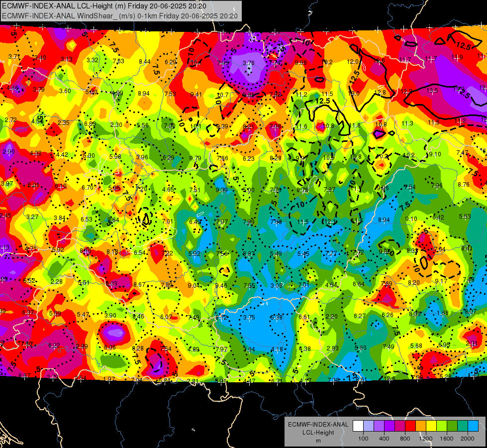Click the legend label 800
The height and width of the screenshot is (448, 487).
click(405, 439)
